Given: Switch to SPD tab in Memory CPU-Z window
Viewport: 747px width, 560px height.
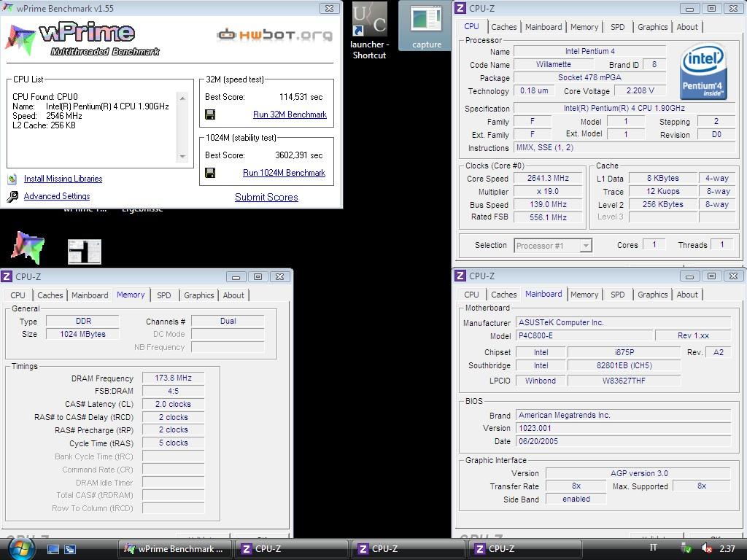Looking at the screenshot, I should 164,295.
